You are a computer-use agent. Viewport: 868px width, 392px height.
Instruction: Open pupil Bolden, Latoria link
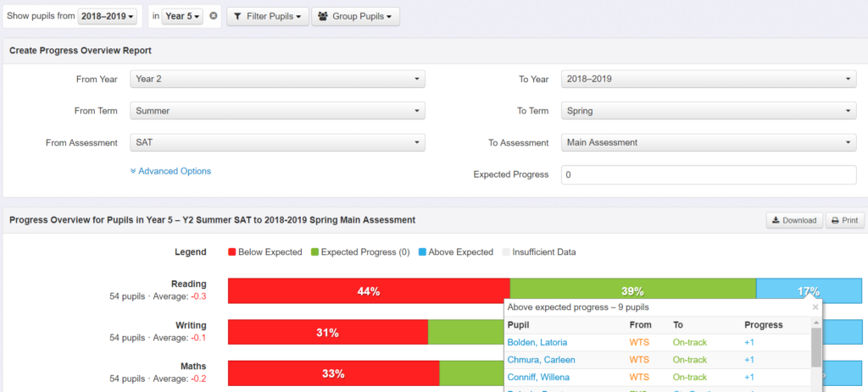tap(537, 342)
